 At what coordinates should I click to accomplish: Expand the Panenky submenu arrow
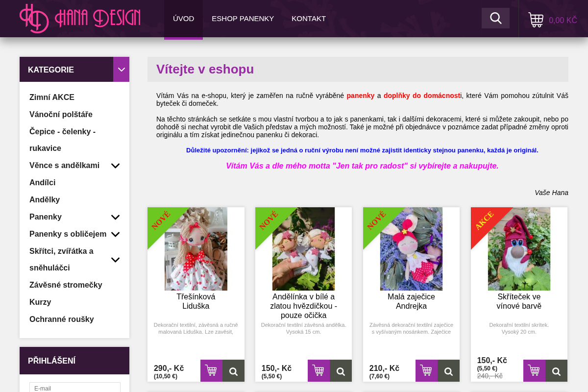click(x=115, y=217)
